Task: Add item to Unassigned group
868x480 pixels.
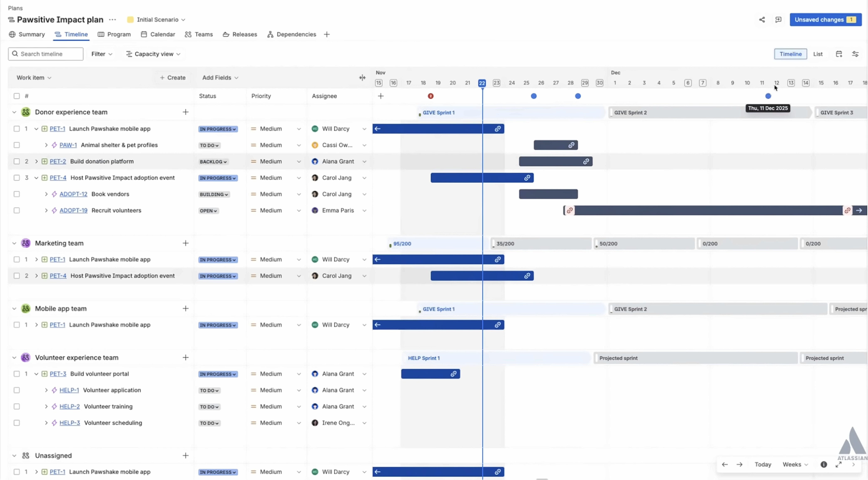Action: coord(186,455)
